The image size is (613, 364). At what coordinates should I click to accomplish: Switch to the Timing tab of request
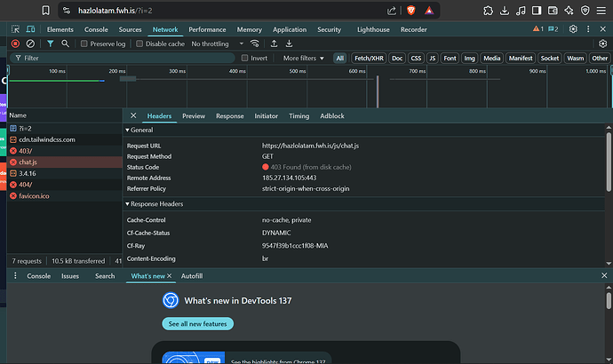tap(299, 116)
